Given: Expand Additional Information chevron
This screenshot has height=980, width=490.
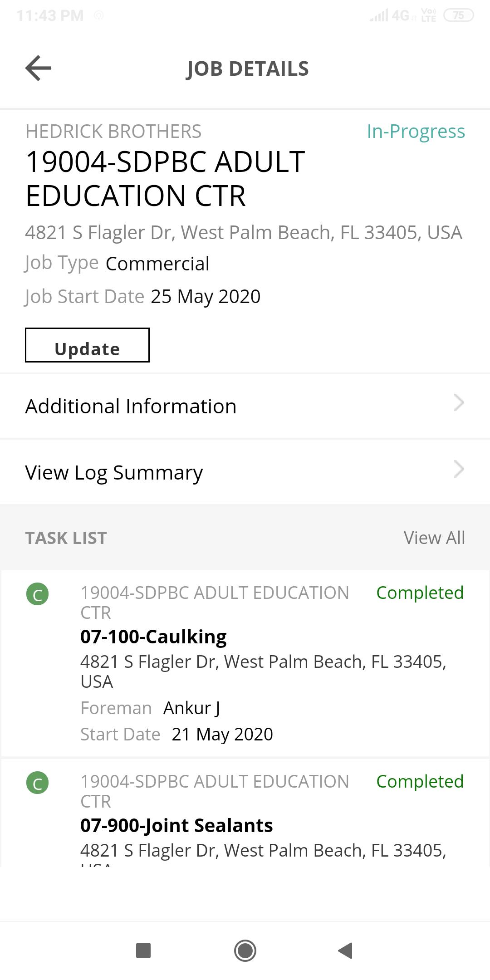Looking at the screenshot, I should (459, 402).
